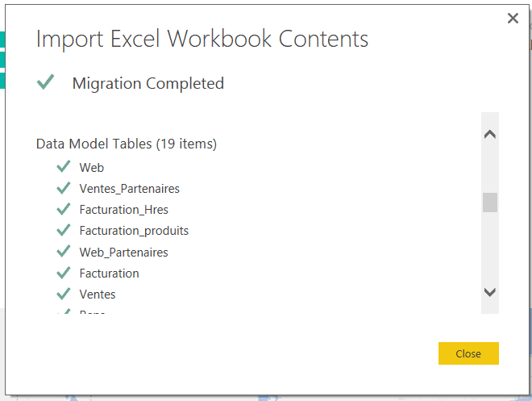Click the checkmark beside Ventes table
This screenshot has width=532, height=401.
pyautogui.click(x=64, y=294)
